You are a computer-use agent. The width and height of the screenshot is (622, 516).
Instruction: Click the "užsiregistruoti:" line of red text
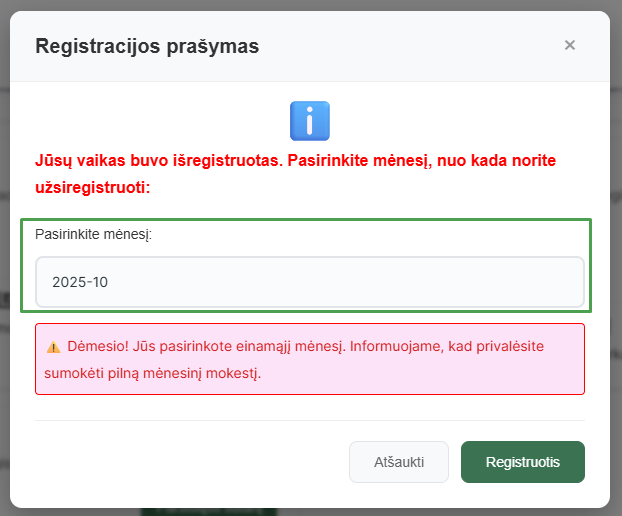pyautogui.click(x=92, y=187)
